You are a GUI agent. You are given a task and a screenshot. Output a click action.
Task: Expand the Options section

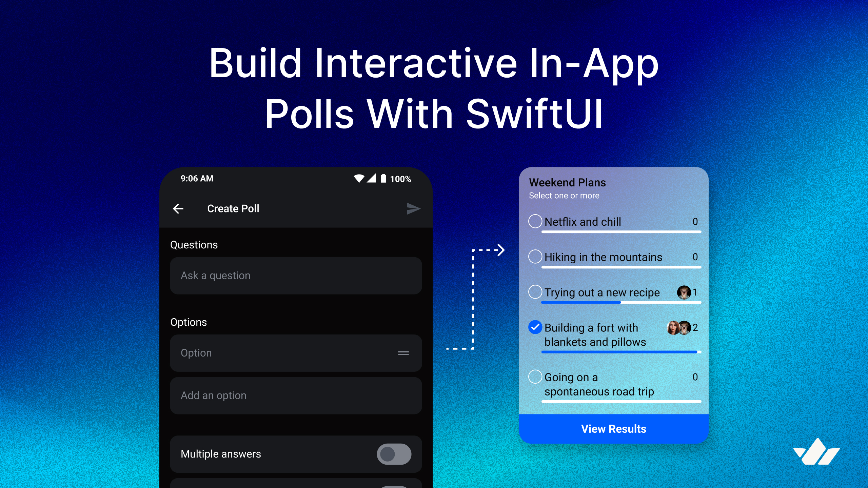pyautogui.click(x=188, y=319)
